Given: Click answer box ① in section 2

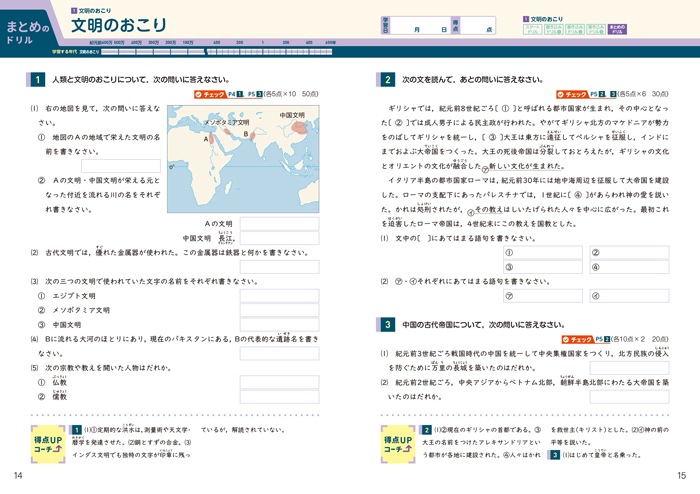Looking at the screenshot, I should pyautogui.click(x=543, y=253).
